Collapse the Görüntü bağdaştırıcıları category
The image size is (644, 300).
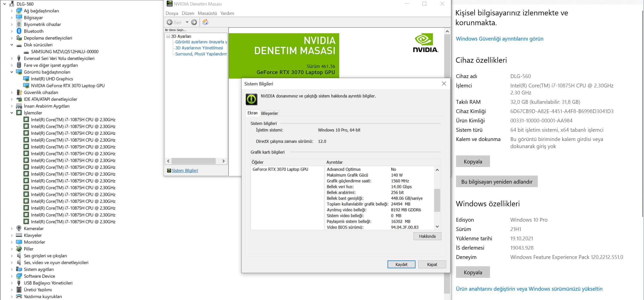point(12,72)
